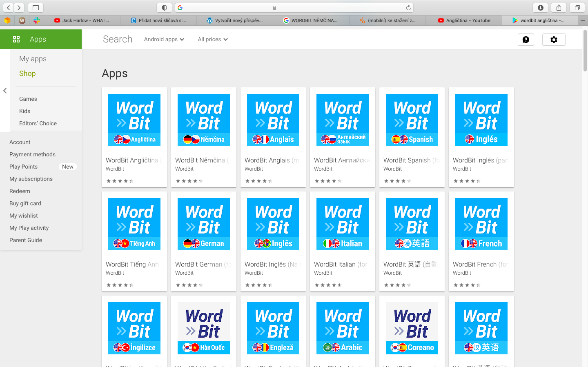Open the WordBit İngilizce app icon
The image size is (588, 367).
134,328
